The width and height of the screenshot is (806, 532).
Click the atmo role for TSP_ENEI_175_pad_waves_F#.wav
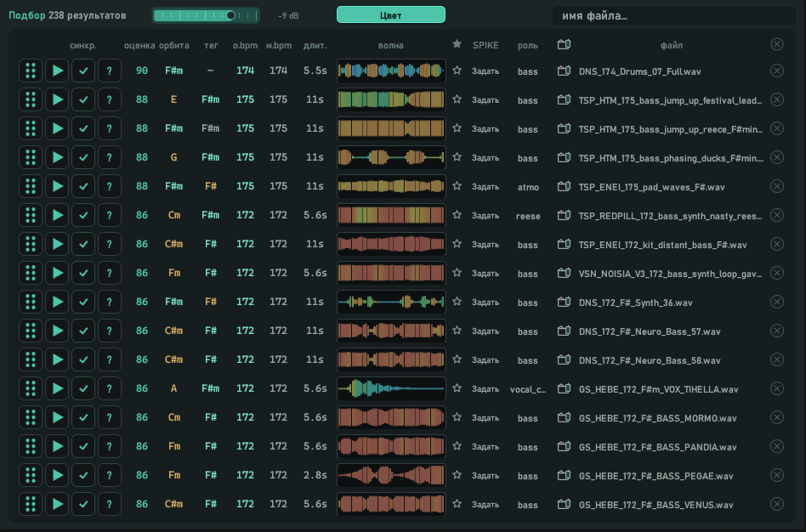(528, 187)
